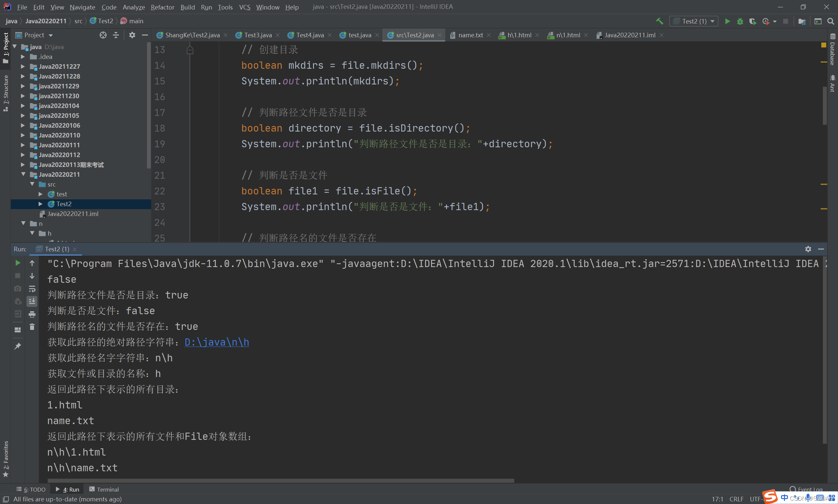
Task: Clear all console output trash icon
Action: coord(32,327)
